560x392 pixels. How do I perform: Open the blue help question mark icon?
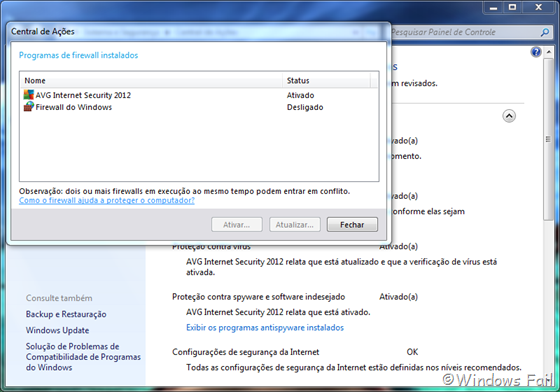pos(536,52)
